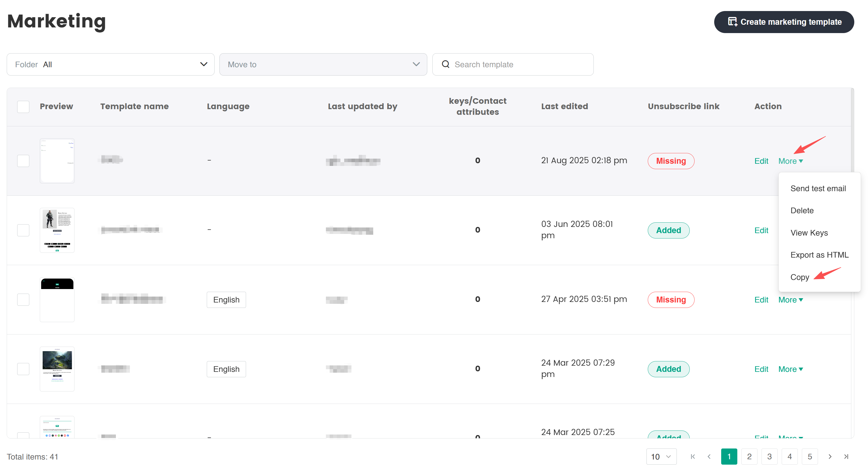Image resolution: width=868 pixels, height=470 pixels.
Task: Click the create template icon in header button
Action: pos(732,22)
